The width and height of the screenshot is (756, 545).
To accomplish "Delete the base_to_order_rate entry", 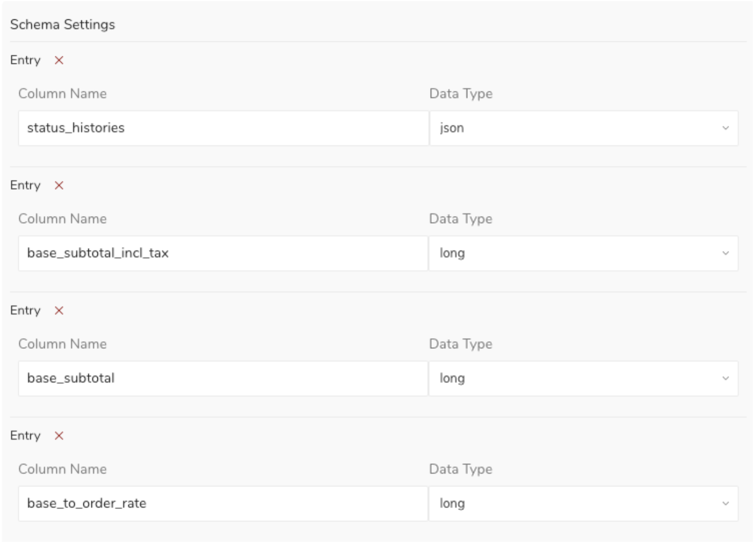I will click(x=59, y=436).
